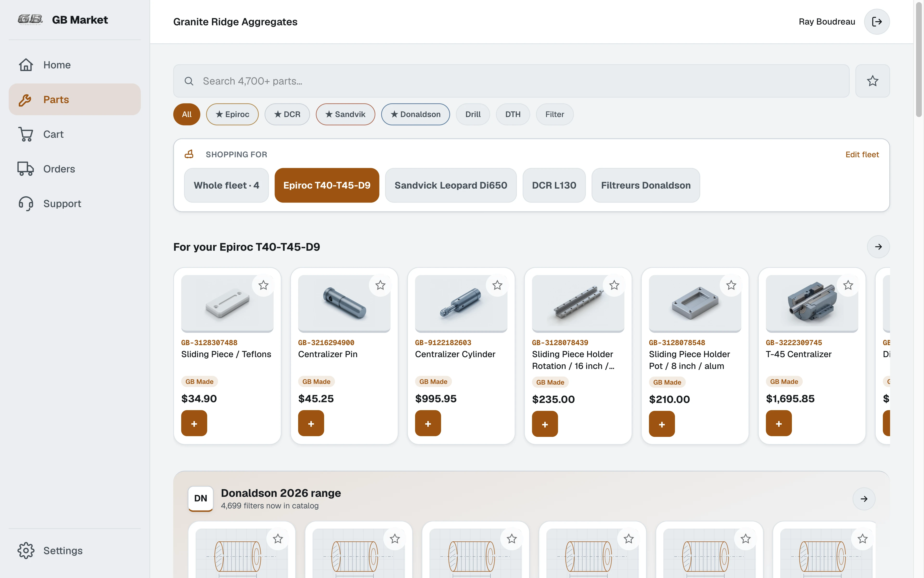Click part number GB-3222309745
The height and width of the screenshot is (578, 924).
click(x=794, y=342)
